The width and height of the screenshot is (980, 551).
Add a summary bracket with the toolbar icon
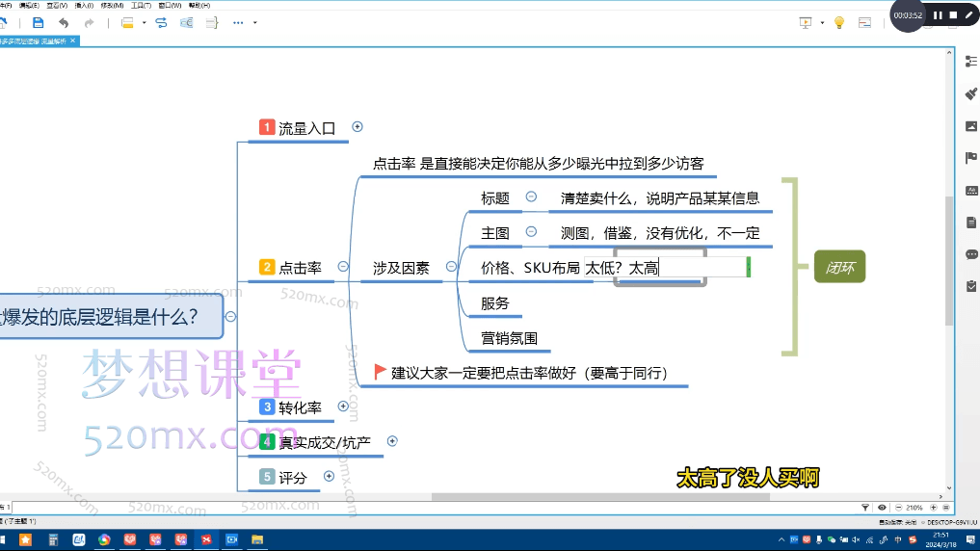pyautogui.click(x=212, y=23)
